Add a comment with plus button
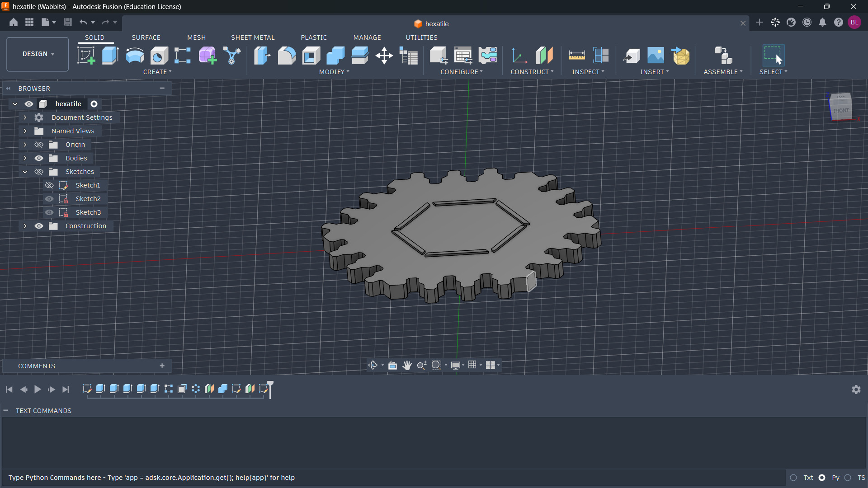 coord(162,366)
